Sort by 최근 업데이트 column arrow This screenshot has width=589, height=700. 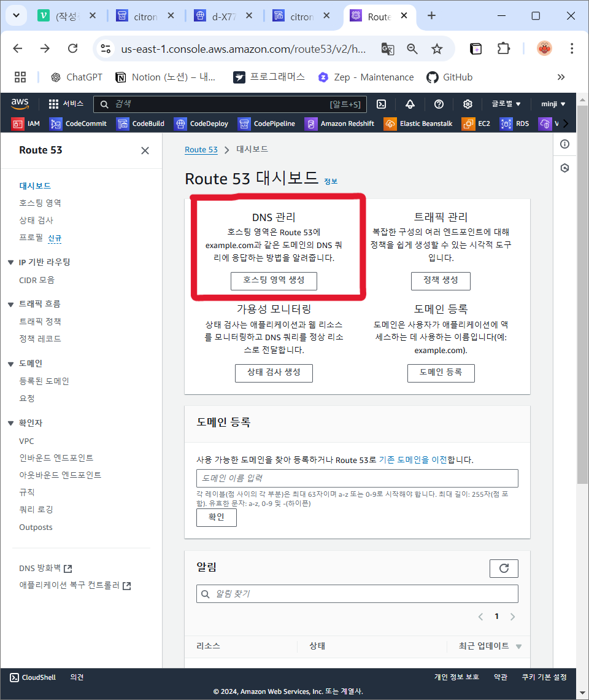coord(518,647)
